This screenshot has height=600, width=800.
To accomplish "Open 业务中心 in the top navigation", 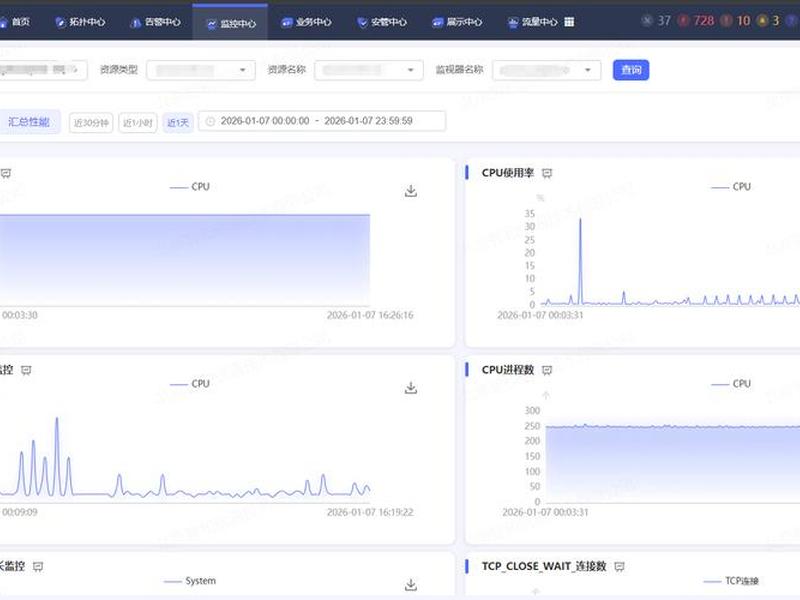I will [307, 22].
